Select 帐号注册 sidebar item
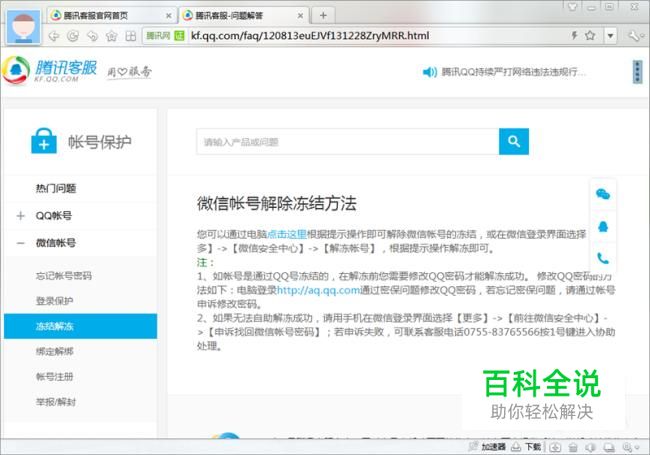Screen dimensions: 650x455 point(54,377)
